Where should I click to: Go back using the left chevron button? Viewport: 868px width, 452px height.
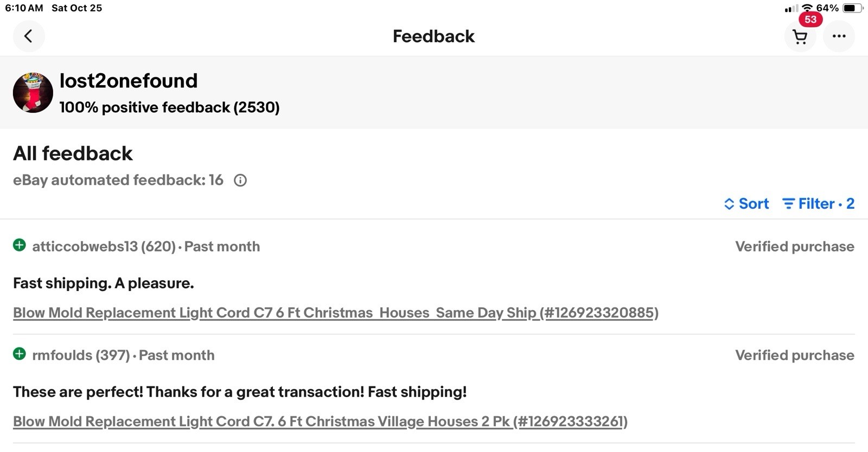click(x=29, y=36)
